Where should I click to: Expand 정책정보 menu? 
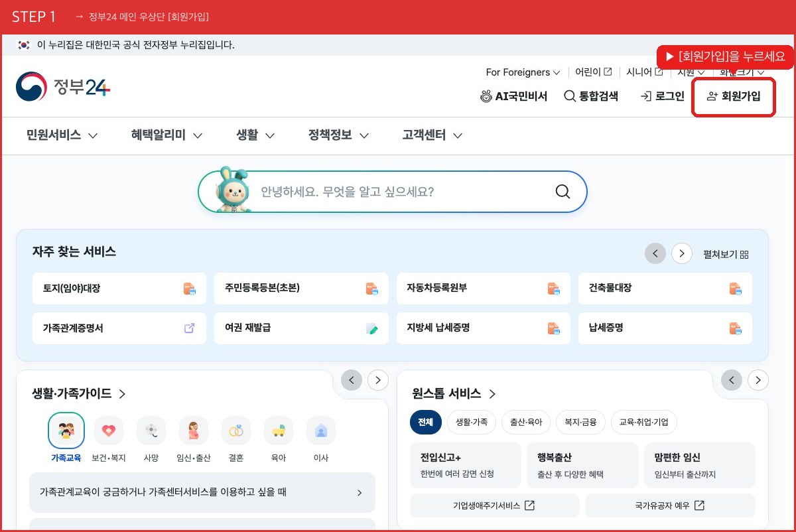click(338, 135)
